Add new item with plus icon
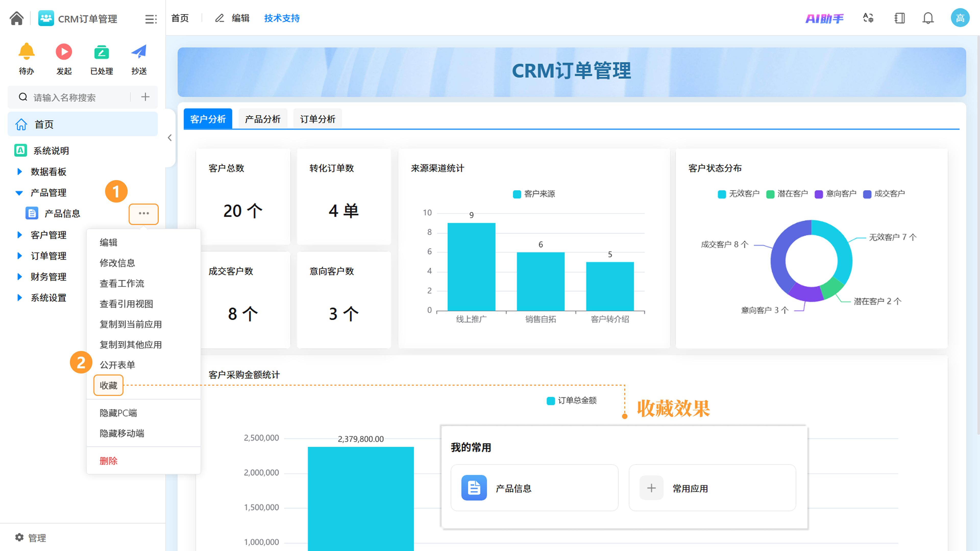The width and height of the screenshot is (980, 551). click(145, 97)
